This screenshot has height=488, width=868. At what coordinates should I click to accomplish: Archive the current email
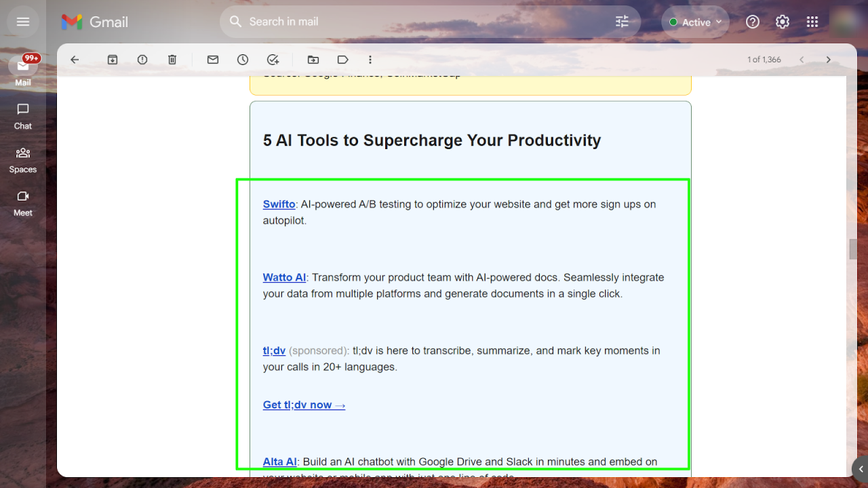112,60
